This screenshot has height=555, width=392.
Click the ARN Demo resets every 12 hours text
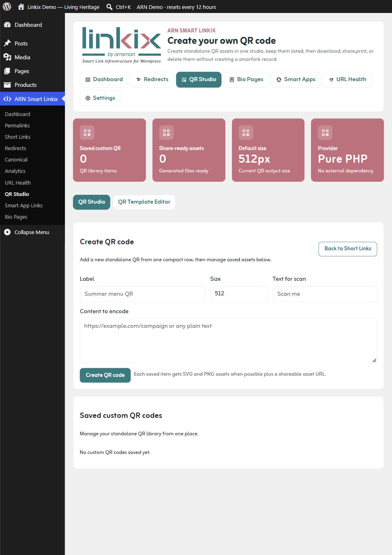(x=176, y=7)
